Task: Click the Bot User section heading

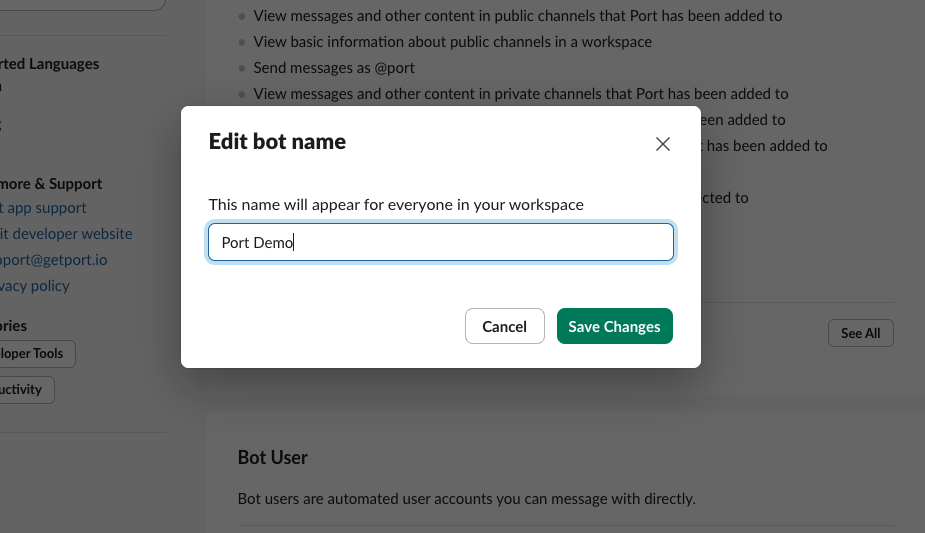Action: click(x=272, y=457)
